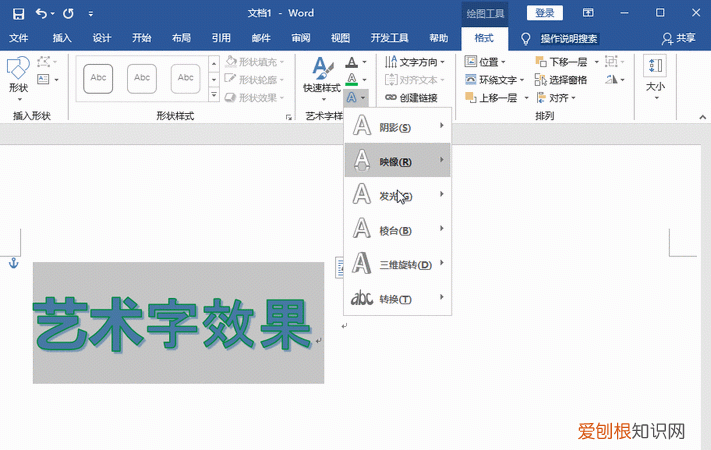Switch to the 视图 tab
Viewport: 711px width, 450px height.
coord(340,39)
